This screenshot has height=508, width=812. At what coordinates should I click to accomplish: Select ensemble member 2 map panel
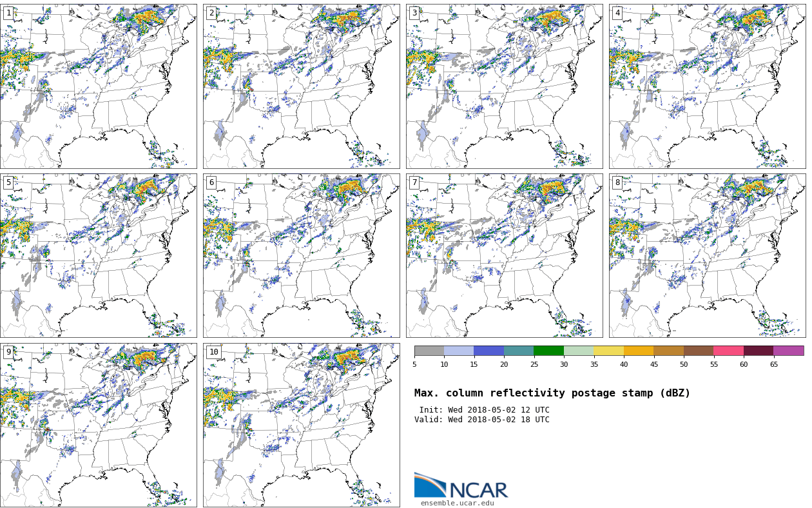pyautogui.click(x=301, y=86)
